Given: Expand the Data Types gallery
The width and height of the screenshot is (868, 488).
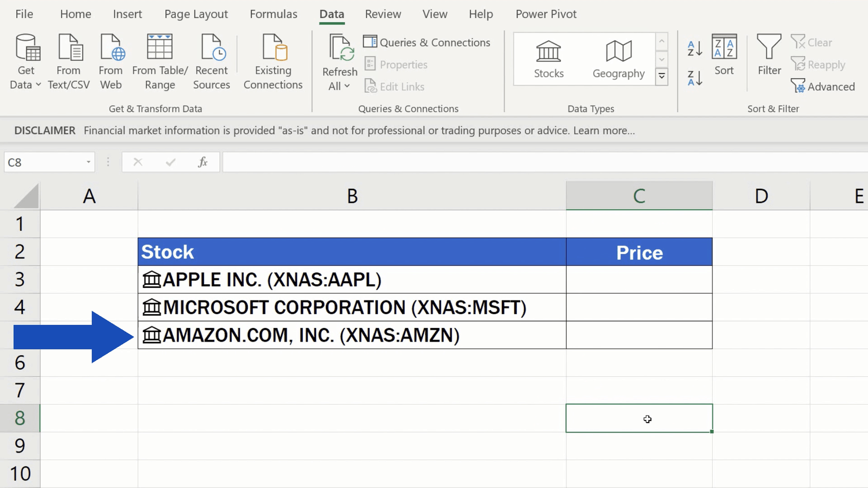Looking at the screenshot, I should pos(661,77).
